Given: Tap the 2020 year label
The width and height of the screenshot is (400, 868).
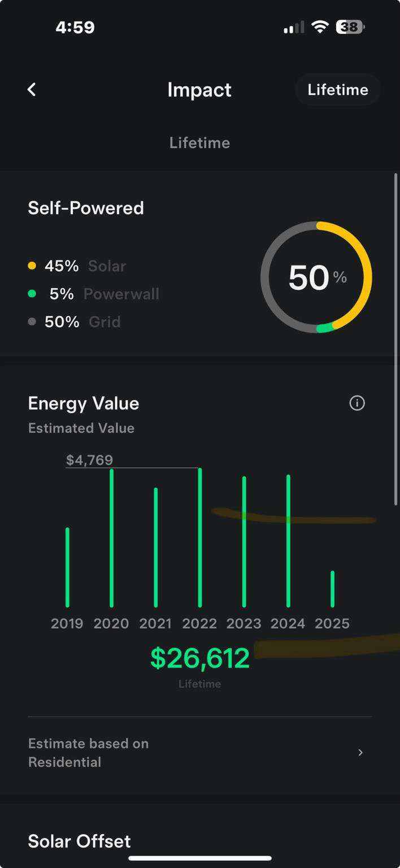Looking at the screenshot, I should tap(111, 623).
